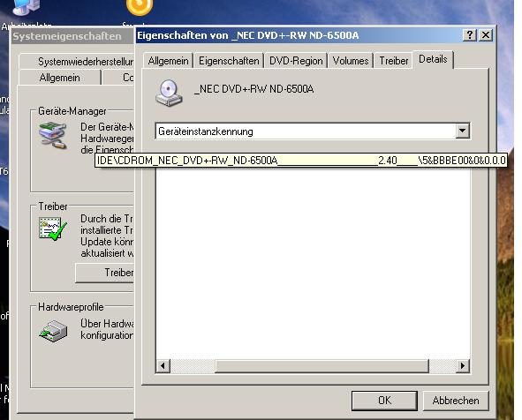Screen dimensions: 522x420
Task: Click the Treiber button in Systemeigenschaften
Action: (x=104, y=273)
